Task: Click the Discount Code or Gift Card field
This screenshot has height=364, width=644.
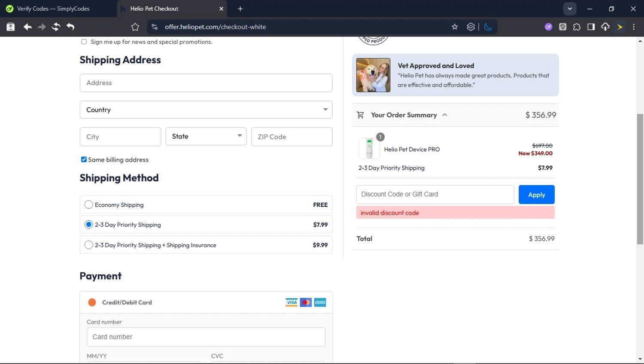Action: [x=435, y=194]
